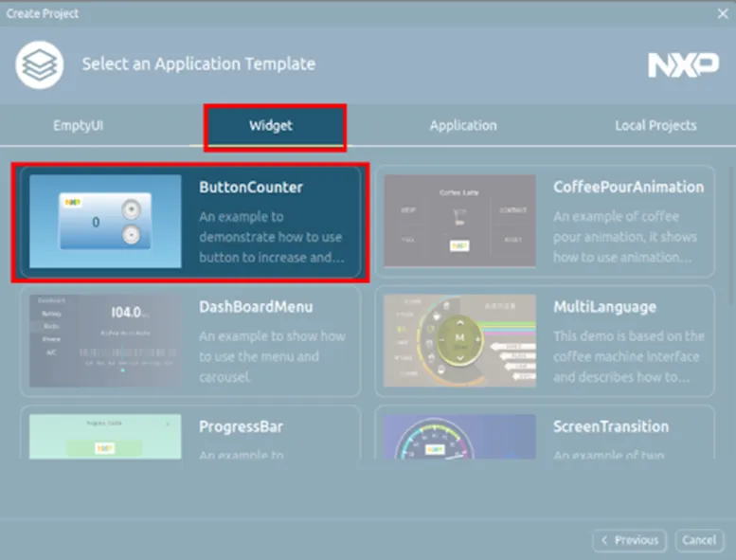Click the CoffeePourAnimation template title
Image resolution: width=736 pixels, height=560 pixels.
[628, 188]
